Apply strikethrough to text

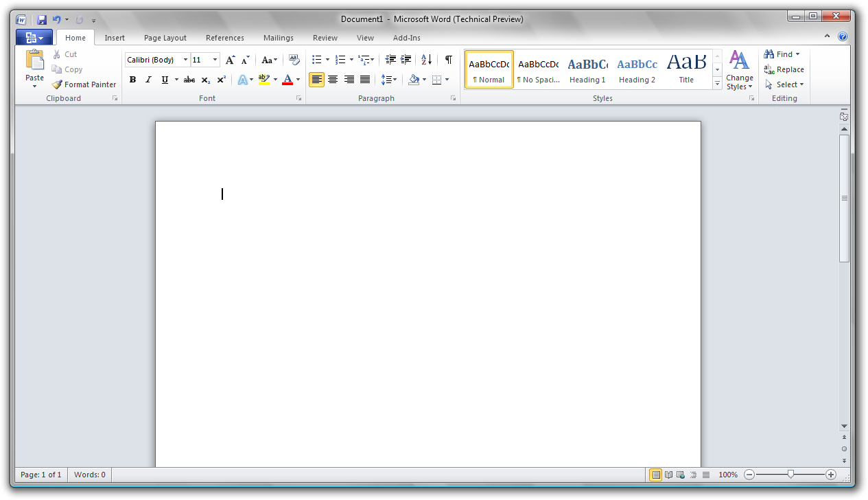coord(189,79)
